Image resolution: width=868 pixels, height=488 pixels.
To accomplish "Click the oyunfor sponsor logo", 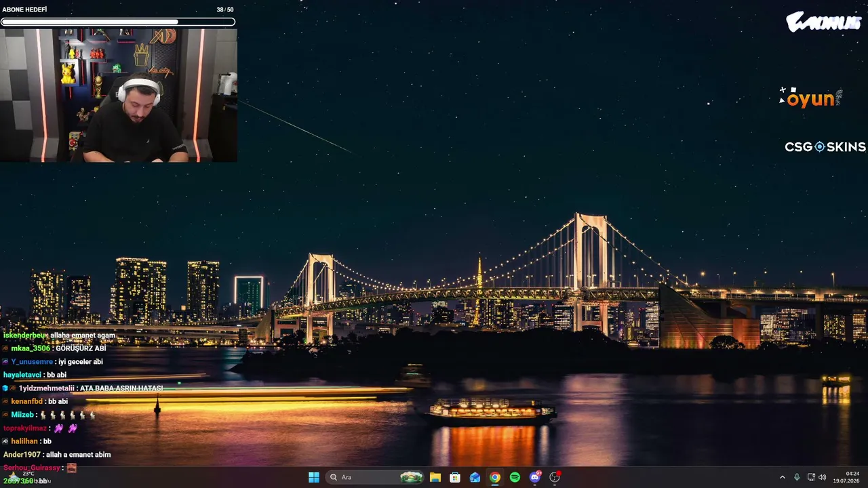I will coord(810,98).
